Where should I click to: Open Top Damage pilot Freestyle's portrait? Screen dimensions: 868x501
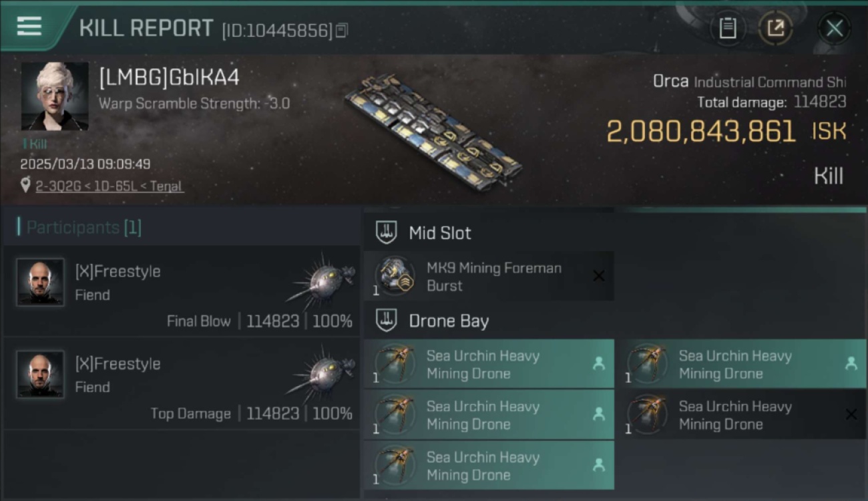tap(41, 374)
